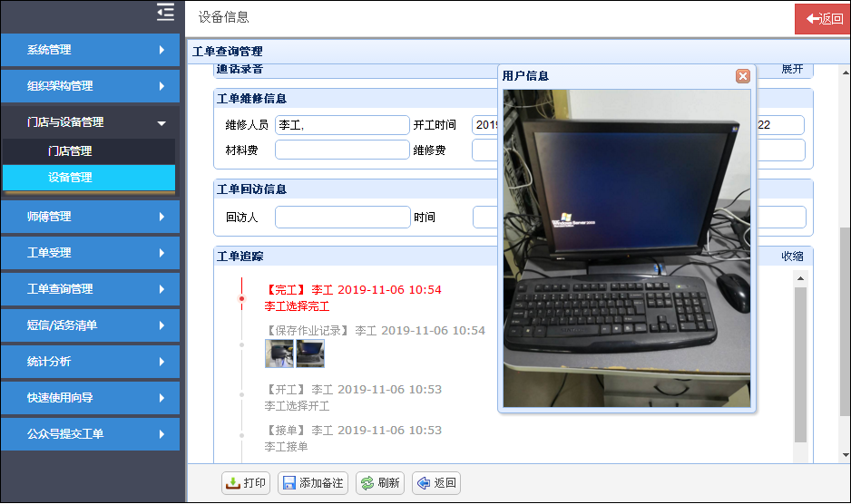
Task: Click the red 返回 button at top right
Action: (823, 19)
